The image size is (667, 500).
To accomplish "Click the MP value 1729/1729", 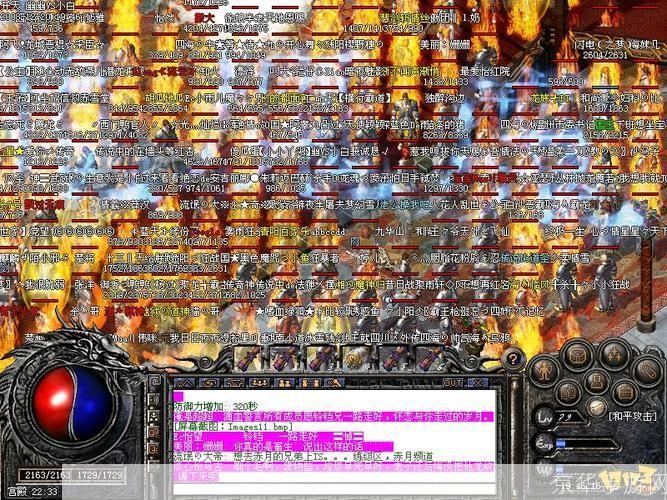I will coord(100,474).
